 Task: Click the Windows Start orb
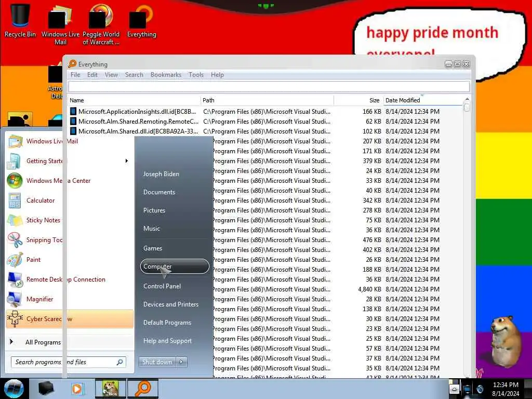tap(14, 389)
